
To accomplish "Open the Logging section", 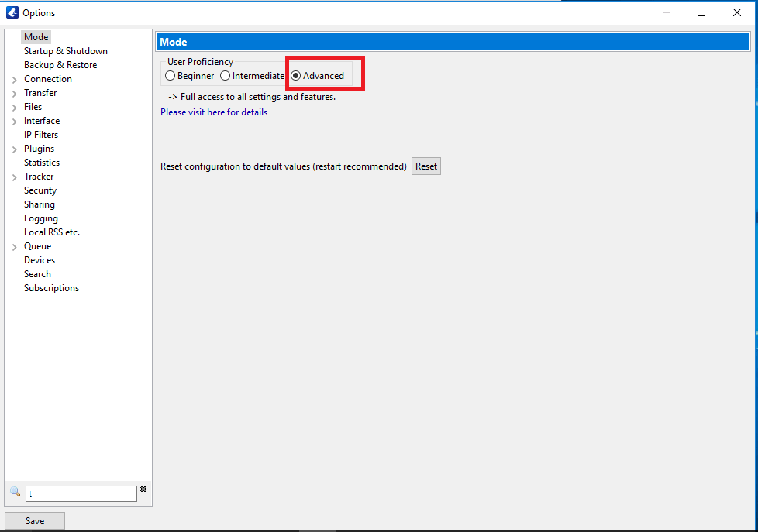I will (40, 219).
